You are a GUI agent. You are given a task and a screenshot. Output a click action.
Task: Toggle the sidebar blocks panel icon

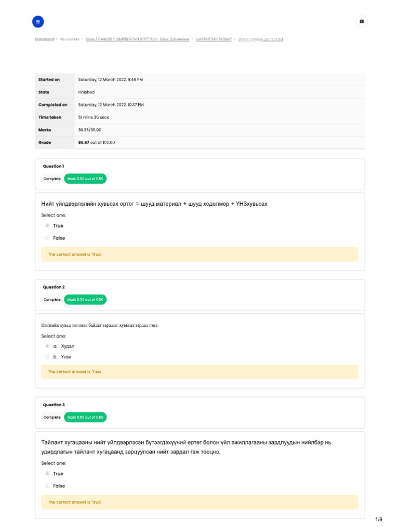coord(362,22)
